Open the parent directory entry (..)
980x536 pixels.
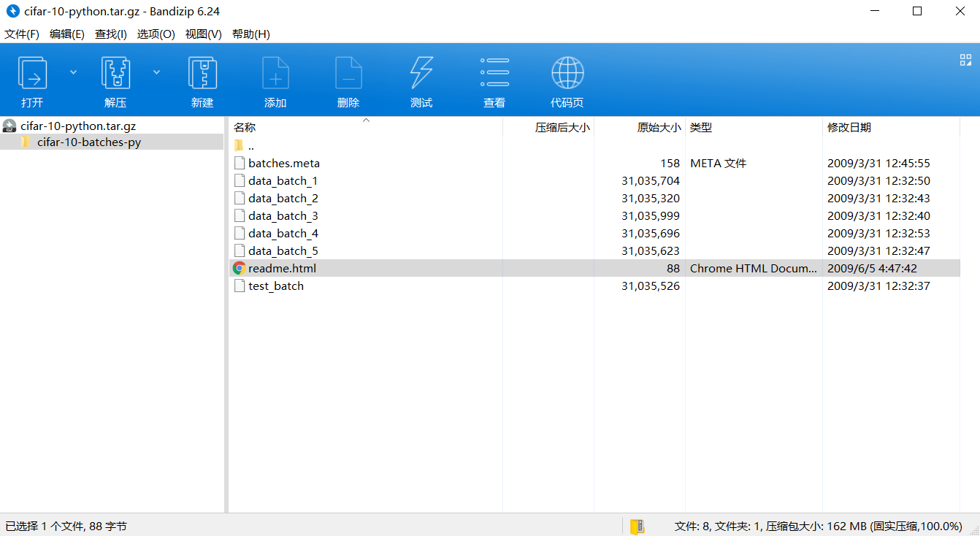point(250,145)
